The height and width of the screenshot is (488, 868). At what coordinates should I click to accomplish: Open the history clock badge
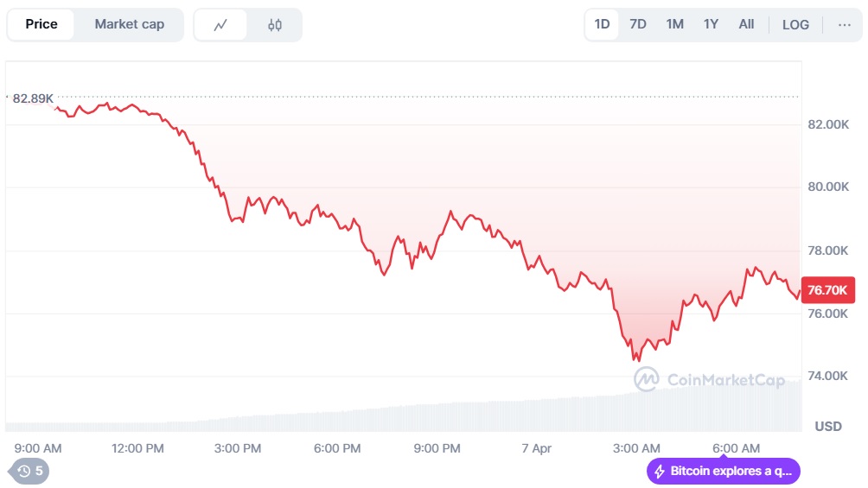tap(29, 471)
